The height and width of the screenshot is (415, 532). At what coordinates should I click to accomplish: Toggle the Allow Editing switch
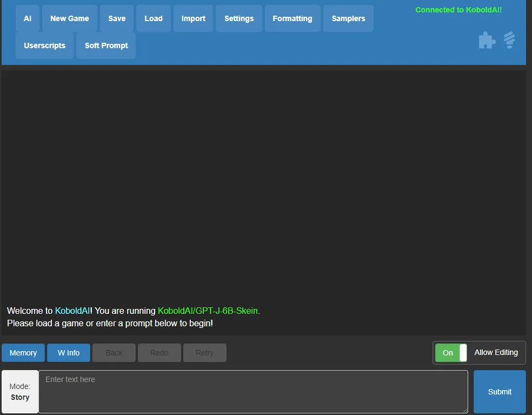(451, 353)
